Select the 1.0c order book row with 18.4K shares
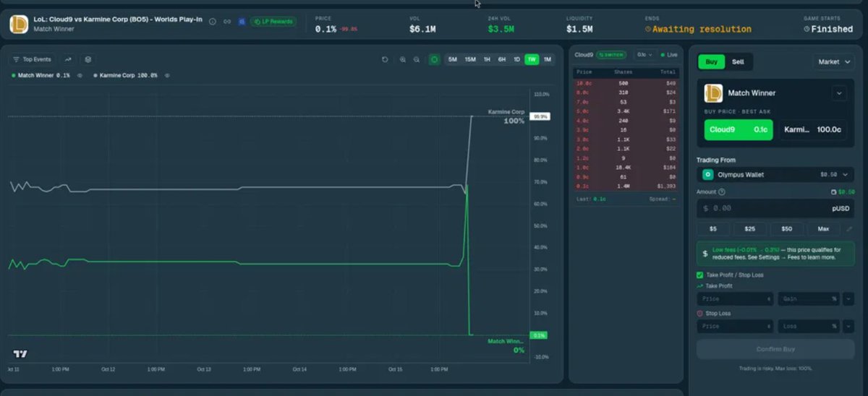 (x=626, y=167)
